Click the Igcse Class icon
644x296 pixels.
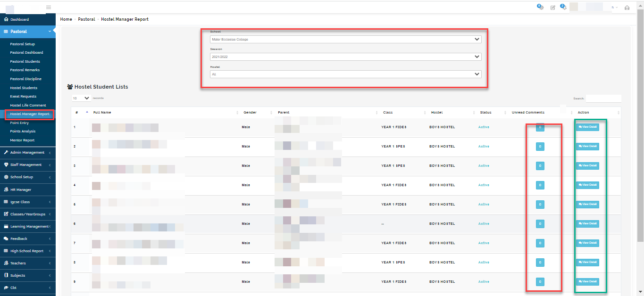(6, 202)
